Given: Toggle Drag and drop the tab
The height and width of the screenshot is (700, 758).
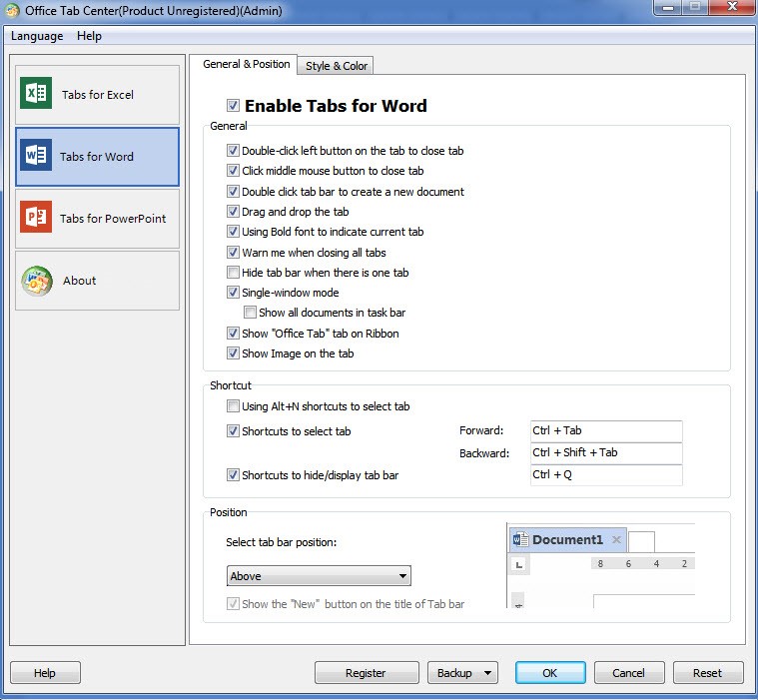Looking at the screenshot, I should (x=233, y=212).
